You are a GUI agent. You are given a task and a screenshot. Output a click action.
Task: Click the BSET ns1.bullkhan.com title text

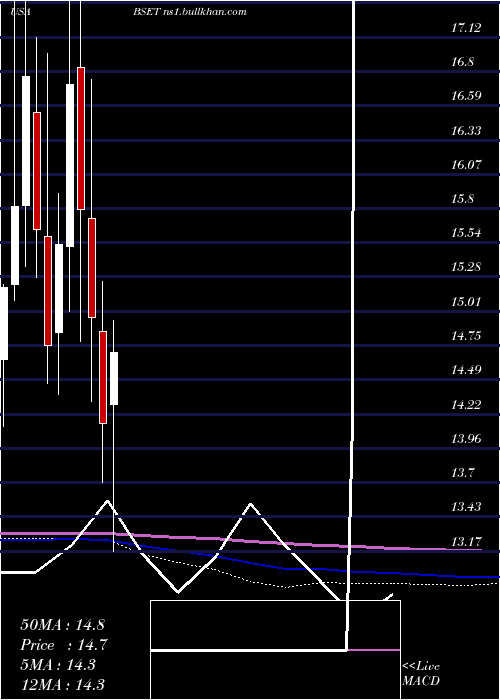pos(190,12)
